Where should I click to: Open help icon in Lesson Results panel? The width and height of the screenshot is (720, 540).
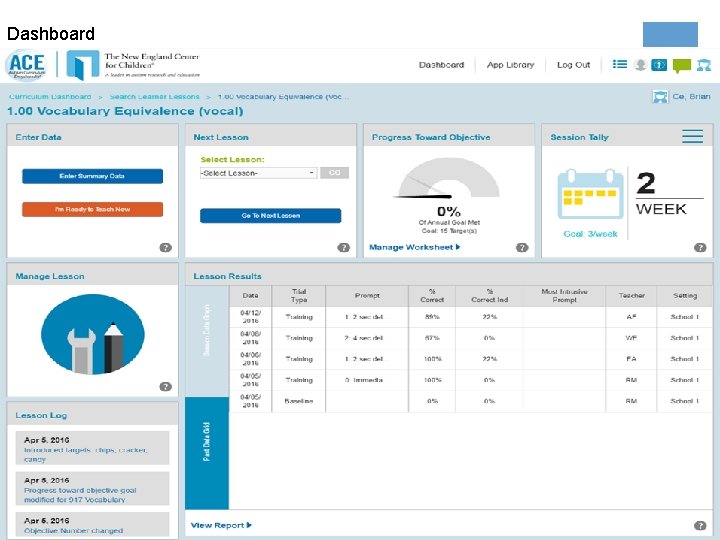(700, 526)
